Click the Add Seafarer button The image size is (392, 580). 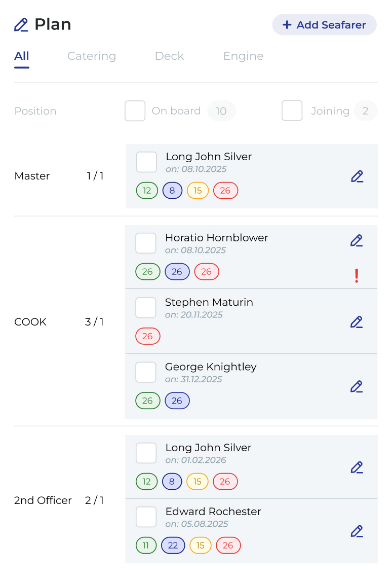tap(325, 25)
